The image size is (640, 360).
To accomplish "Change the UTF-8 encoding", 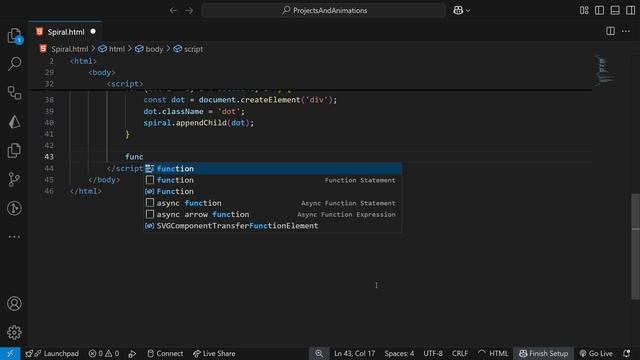I will (433, 353).
